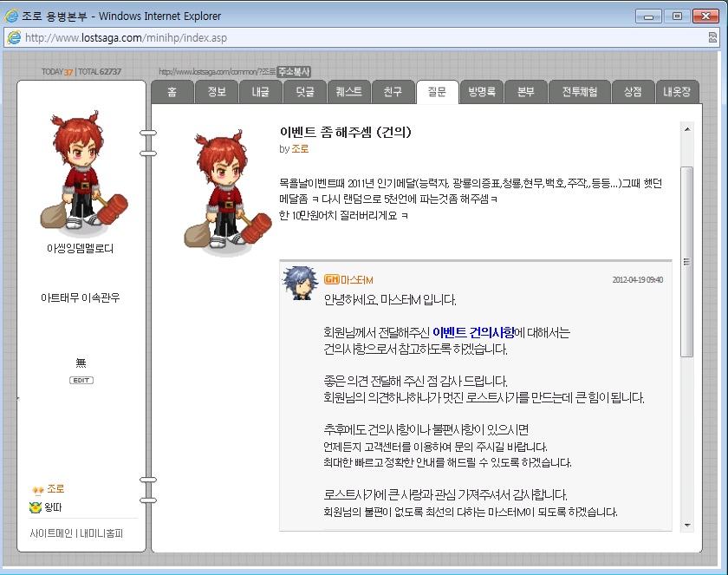Click the scroll up arrow of the post
728x575 pixels.
tap(687, 129)
